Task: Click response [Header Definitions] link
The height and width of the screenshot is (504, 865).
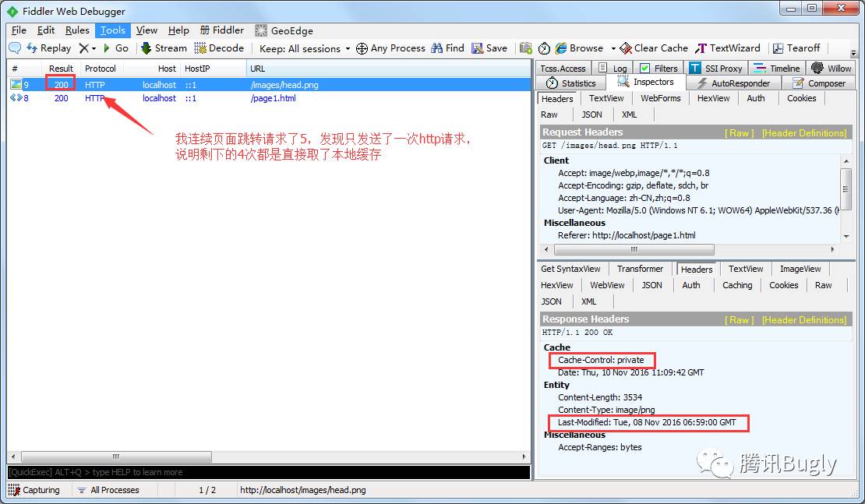Action: point(804,320)
